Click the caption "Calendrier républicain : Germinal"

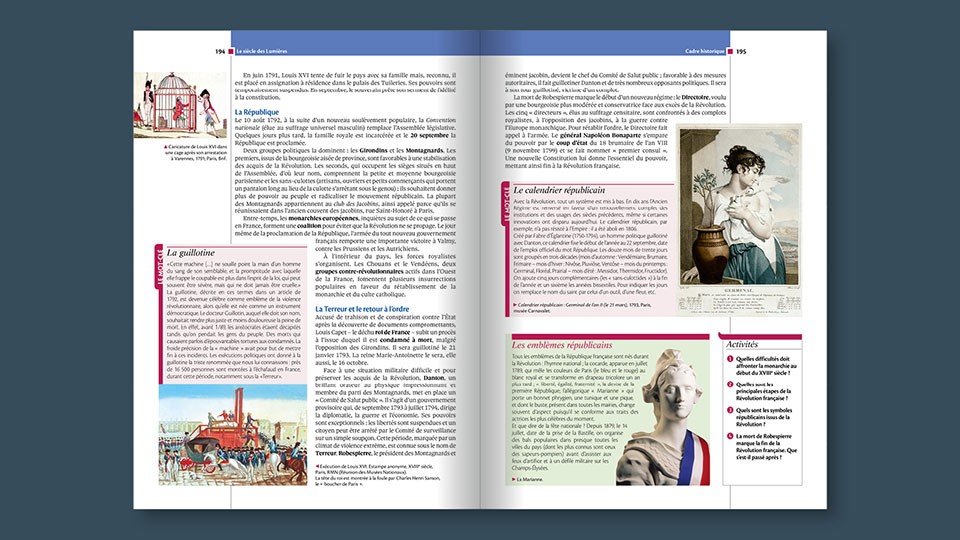[x=581, y=307]
